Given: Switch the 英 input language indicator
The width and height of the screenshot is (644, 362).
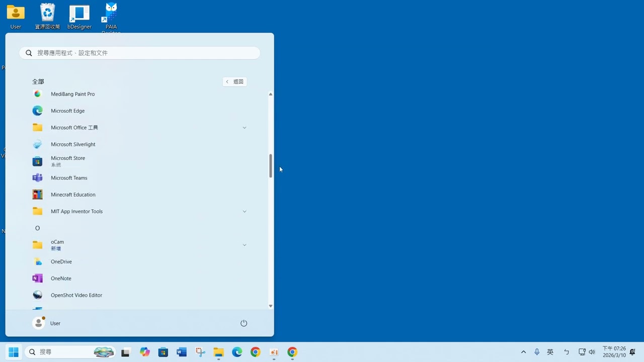Looking at the screenshot, I should point(550,352).
